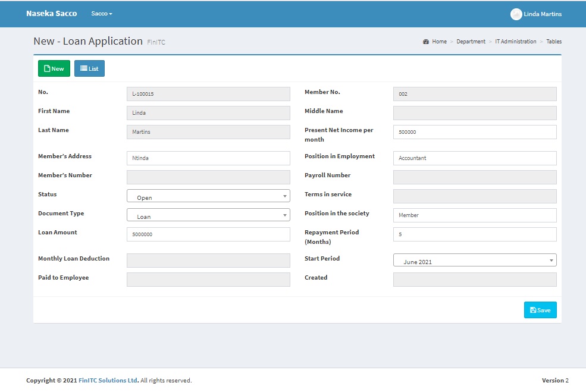Click the Home breadcrumb link
Viewport: 586px width, 392px height.
[x=439, y=42]
